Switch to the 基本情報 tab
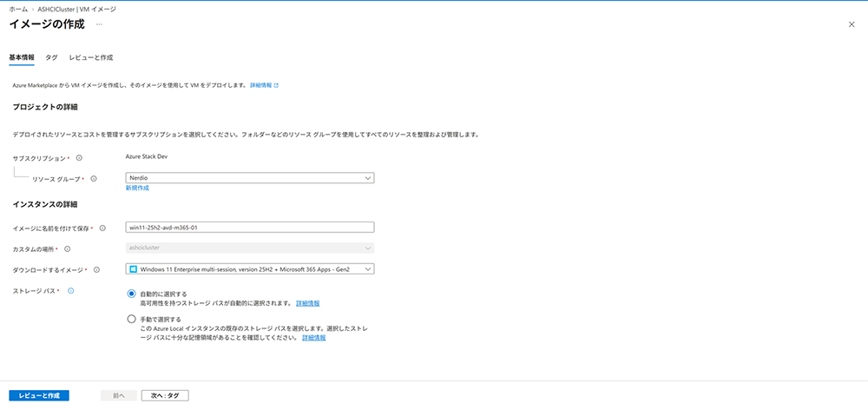 pos(22,57)
